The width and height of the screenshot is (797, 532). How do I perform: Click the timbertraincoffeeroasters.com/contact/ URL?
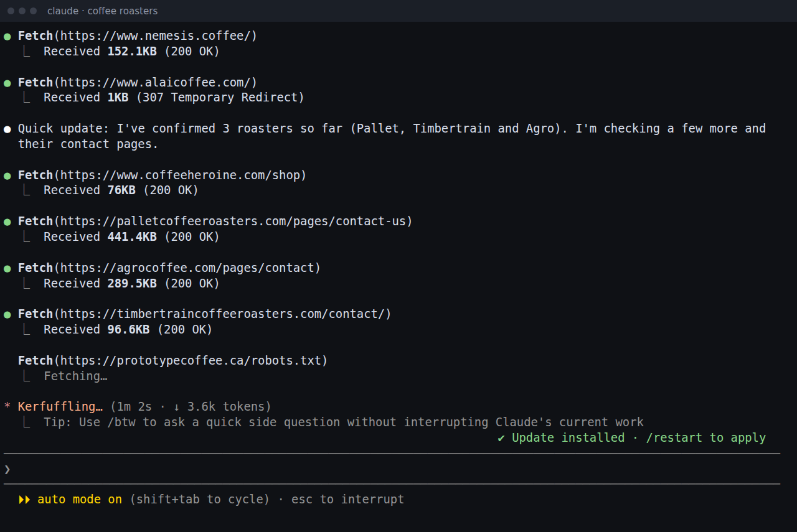pyautogui.click(x=222, y=314)
